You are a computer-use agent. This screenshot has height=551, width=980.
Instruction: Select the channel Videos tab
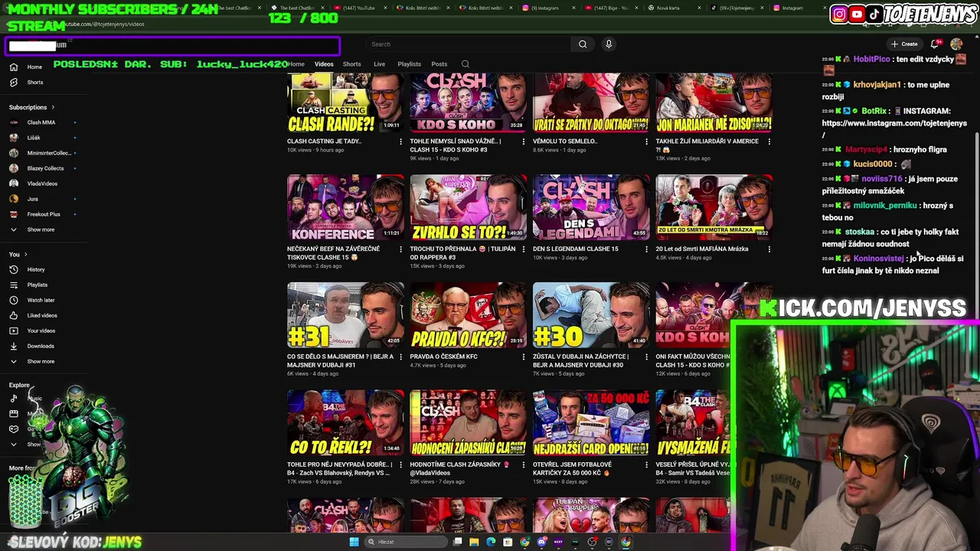(324, 64)
